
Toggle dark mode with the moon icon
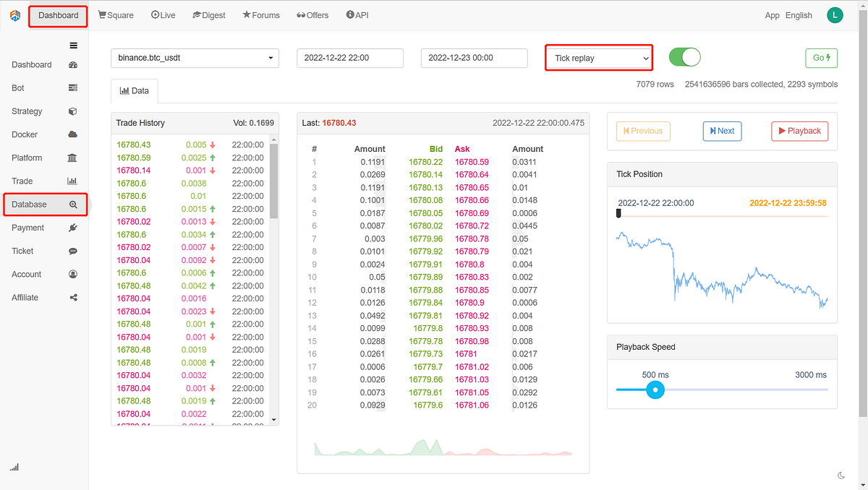coord(841,475)
